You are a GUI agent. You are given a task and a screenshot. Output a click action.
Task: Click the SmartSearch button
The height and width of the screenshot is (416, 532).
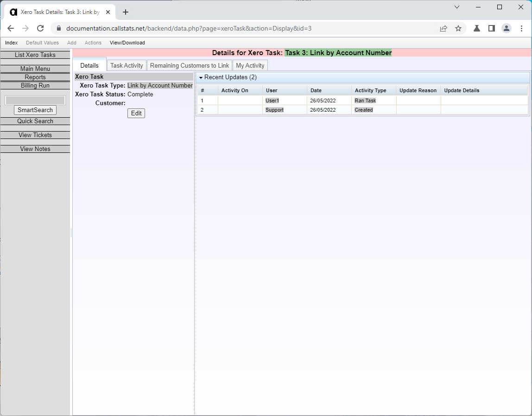(35, 110)
